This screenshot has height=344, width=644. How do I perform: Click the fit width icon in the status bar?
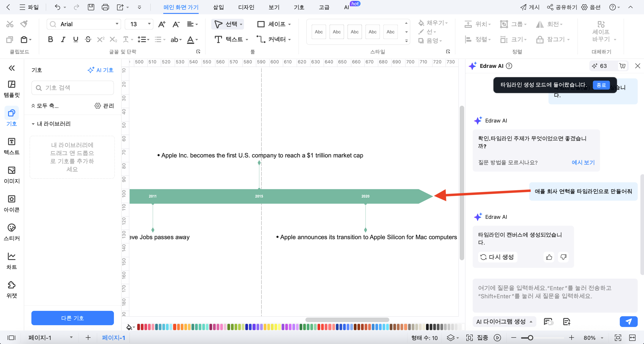coord(632,338)
